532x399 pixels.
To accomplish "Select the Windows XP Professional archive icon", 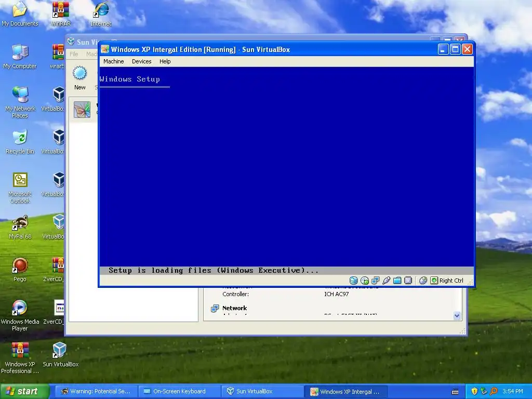I will pos(20,358).
